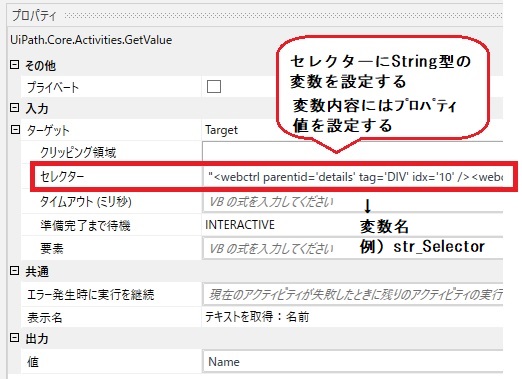Select the エラー発生時に実行を継続 label
This screenshot has height=379, width=522.
(x=91, y=295)
